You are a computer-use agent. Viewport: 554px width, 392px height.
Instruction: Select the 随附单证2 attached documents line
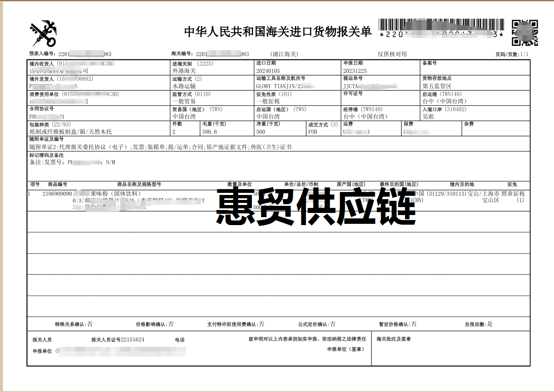tap(161, 147)
